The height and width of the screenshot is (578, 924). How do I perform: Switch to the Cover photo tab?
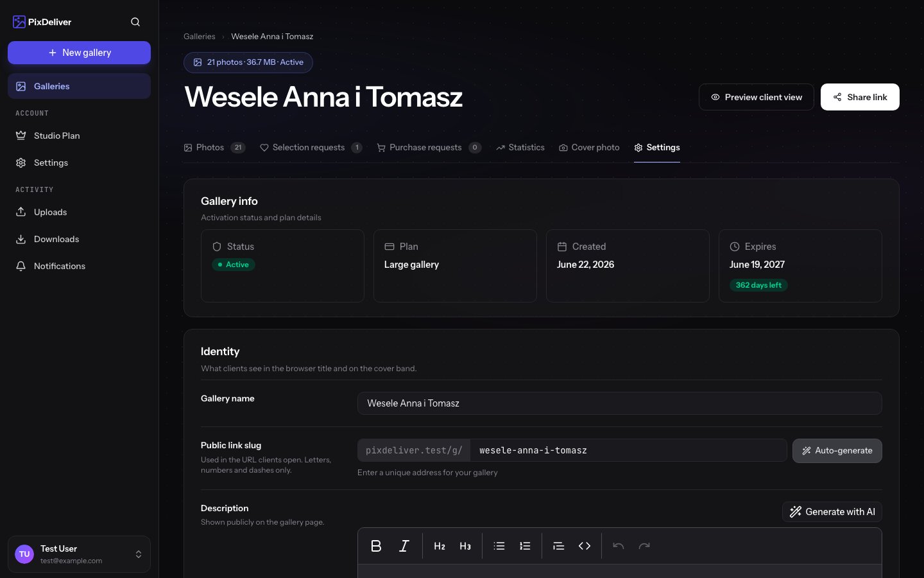tap(589, 148)
